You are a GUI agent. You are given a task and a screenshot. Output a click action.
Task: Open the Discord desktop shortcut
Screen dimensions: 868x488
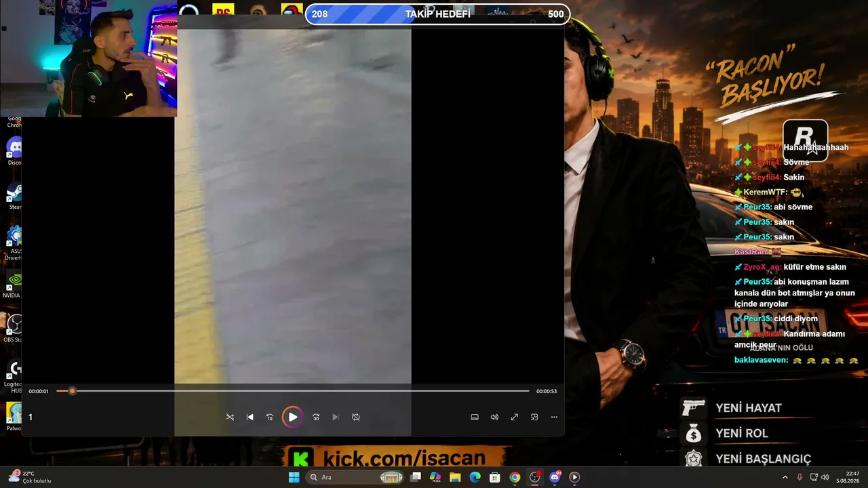point(14,151)
